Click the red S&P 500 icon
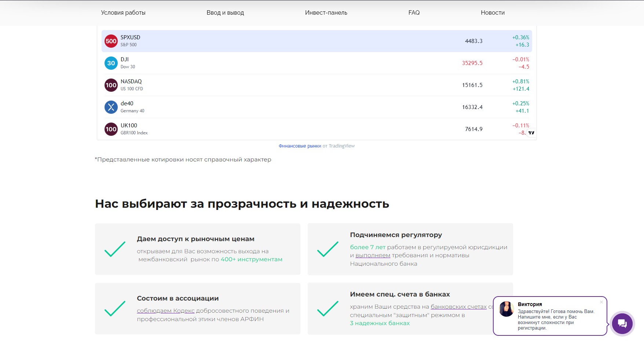Viewport: 644px width, 349px height. 111,41
